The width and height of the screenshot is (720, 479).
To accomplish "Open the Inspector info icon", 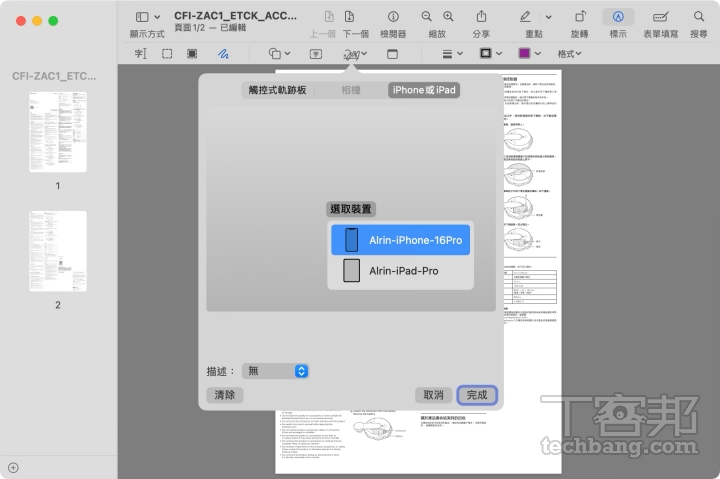I will 393,17.
